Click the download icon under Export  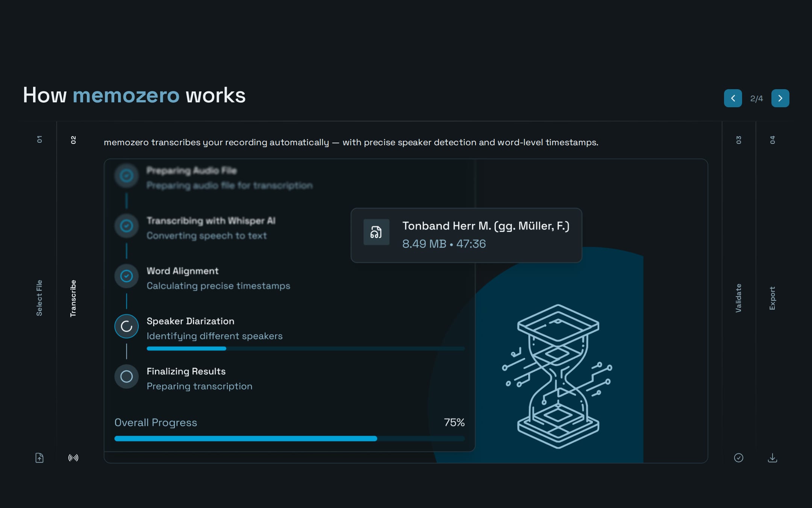(x=772, y=458)
